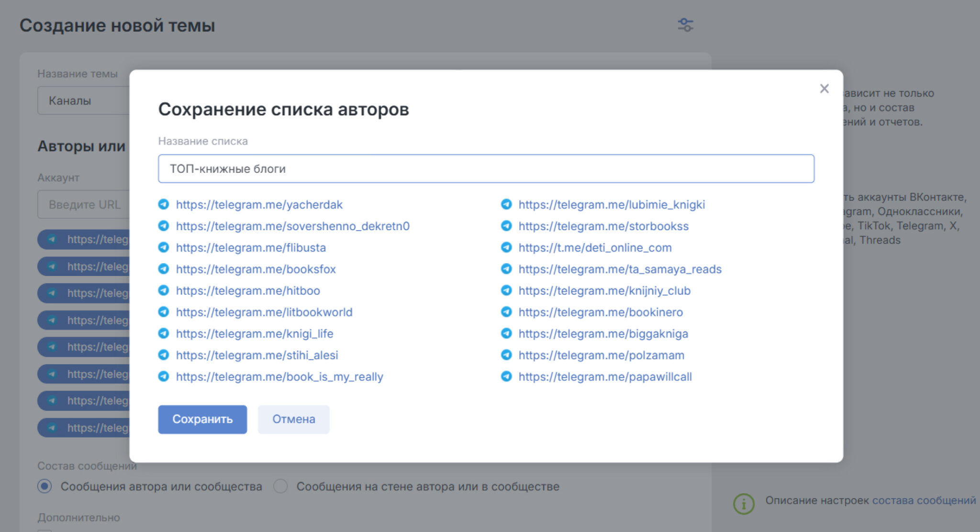This screenshot has width=980, height=532.
Task: Click Telegram icon beside hitboo link
Action: point(164,290)
